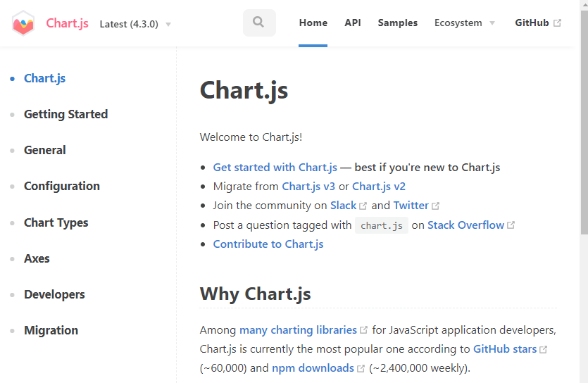The image size is (588, 383).
Task: Expand the Ecosystem menu
Action: tap(465, 23)
